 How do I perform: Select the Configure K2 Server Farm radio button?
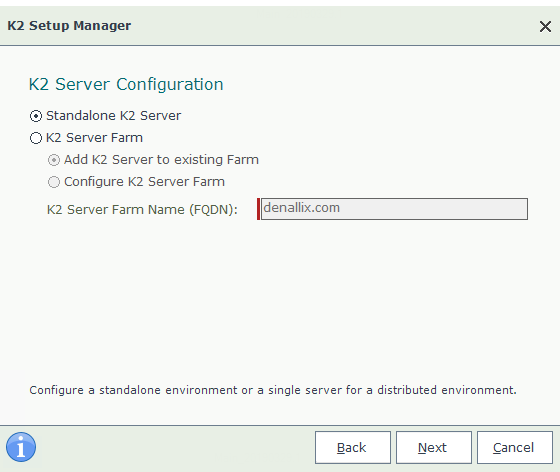(54, 182)
